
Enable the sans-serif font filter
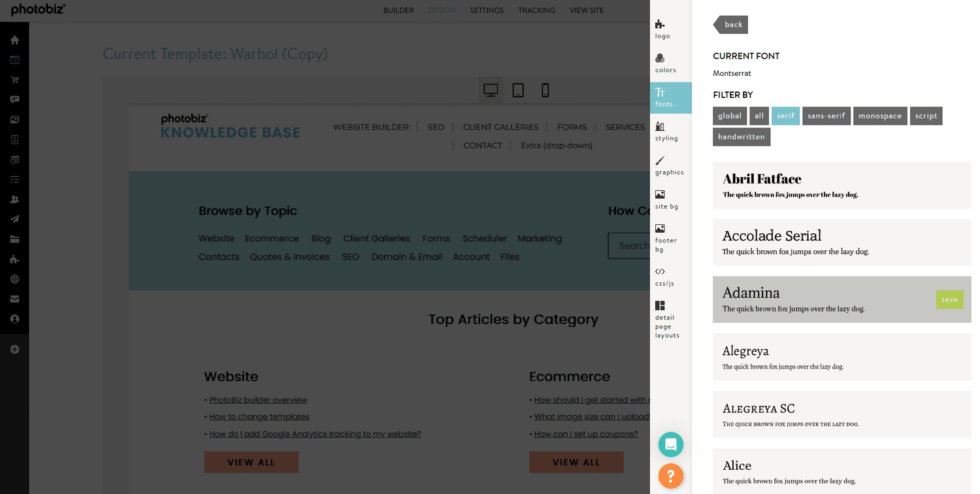826,116
